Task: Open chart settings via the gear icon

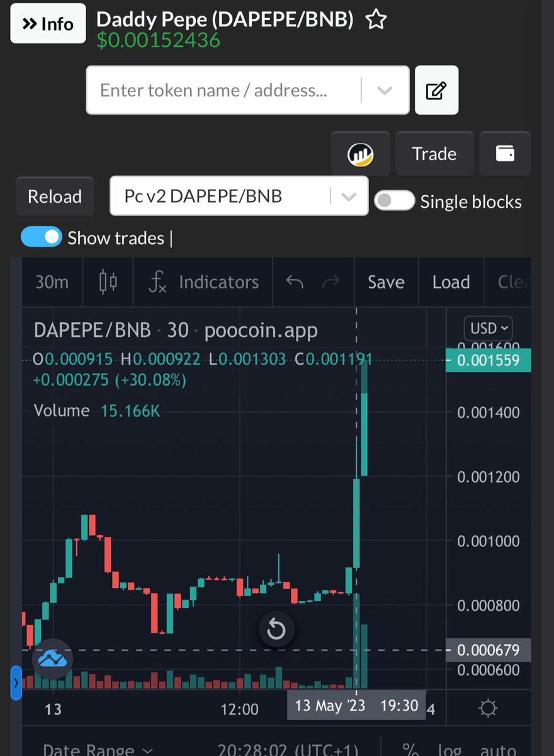Action: click(x=488, y=708)
